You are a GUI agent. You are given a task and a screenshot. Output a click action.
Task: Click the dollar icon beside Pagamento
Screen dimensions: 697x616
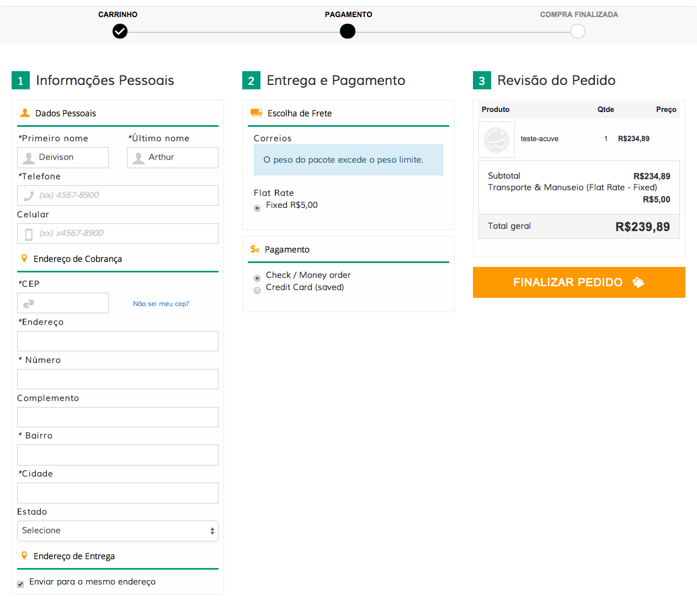pyautogui.click(x=255, y=249)
